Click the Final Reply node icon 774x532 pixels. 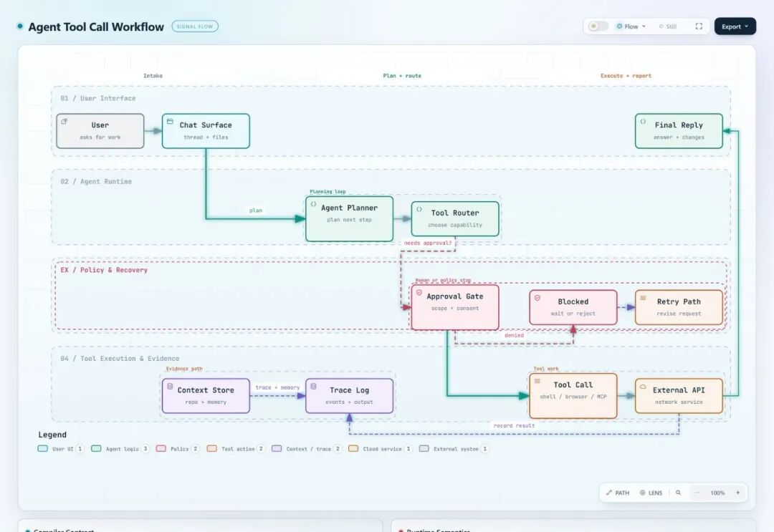click(x=643, y=121)
